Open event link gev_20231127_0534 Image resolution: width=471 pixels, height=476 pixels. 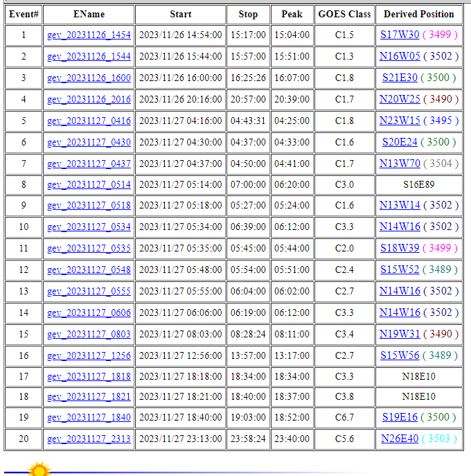click(89, 227)
